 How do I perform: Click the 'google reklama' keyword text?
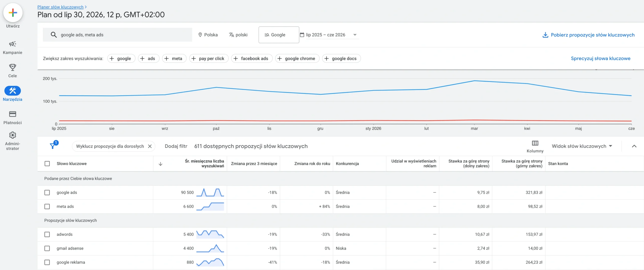pyautogui.click(x=71, y=262)
